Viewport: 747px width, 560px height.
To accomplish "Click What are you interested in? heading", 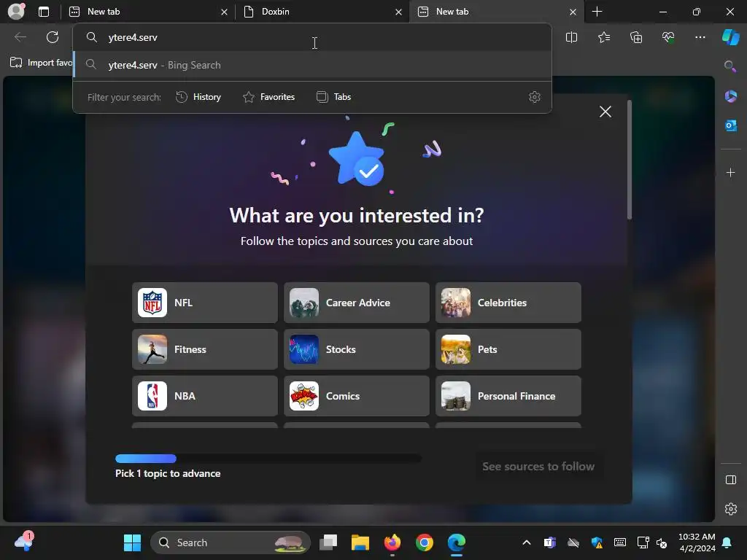I will click(x=356, y=216).
